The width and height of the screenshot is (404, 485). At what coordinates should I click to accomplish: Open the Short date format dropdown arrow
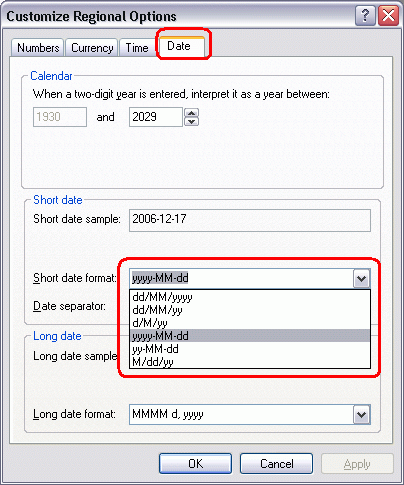tap(361, 278)
